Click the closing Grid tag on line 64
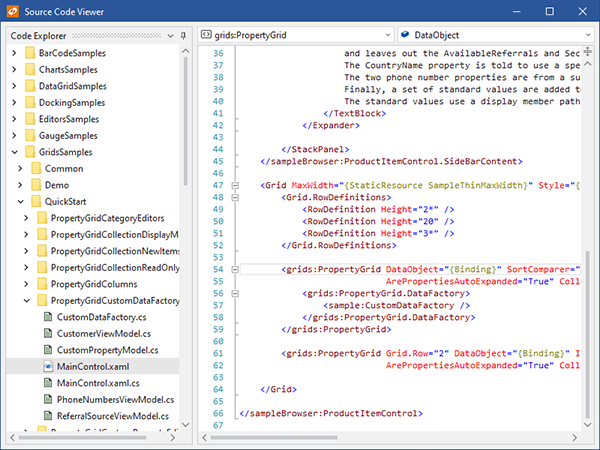Image resolution: width=600 pixels, height=450 pixels. pyautogui.click(x=278, y=390)
